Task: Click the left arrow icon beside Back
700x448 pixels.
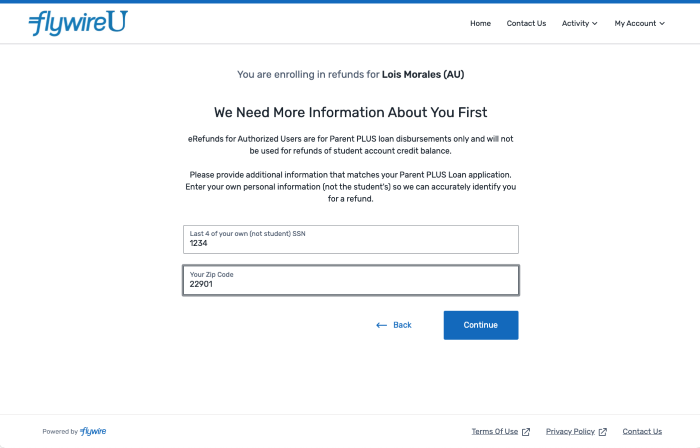Action: click(381, 325)
